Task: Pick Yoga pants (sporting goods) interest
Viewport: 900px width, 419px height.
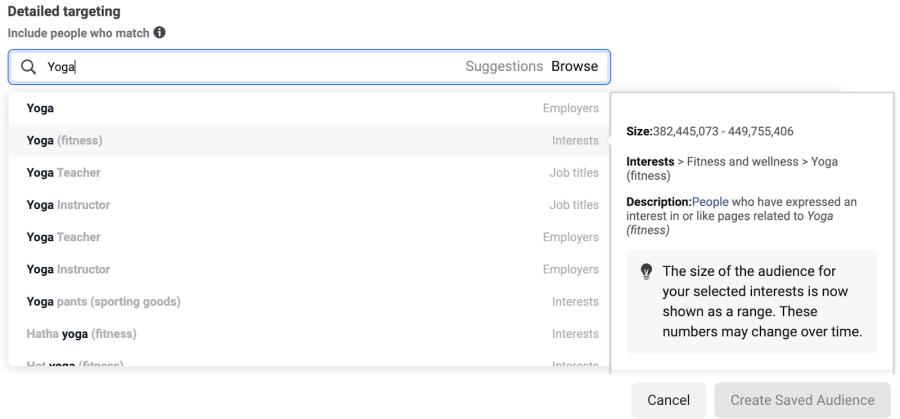Action: (309, 301)
